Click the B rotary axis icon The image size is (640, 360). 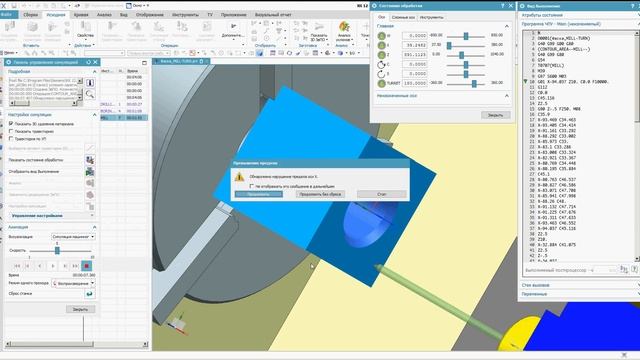pyautogui.click(x=381, y=74)
